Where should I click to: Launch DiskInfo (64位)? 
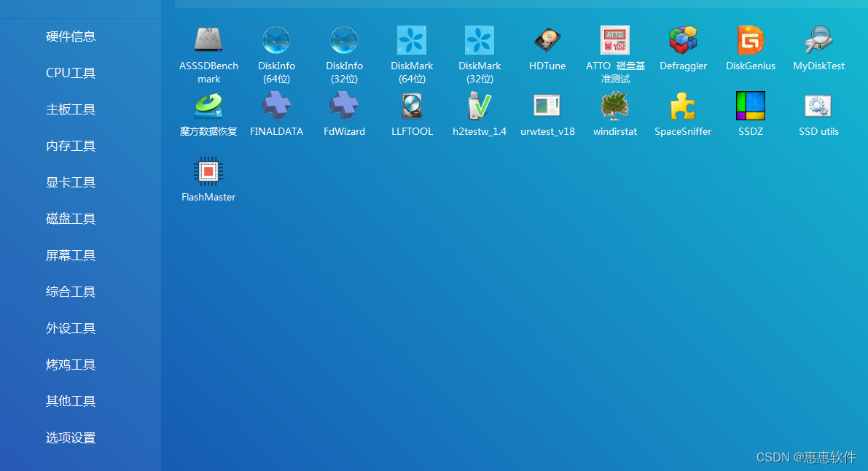(276, 40)
